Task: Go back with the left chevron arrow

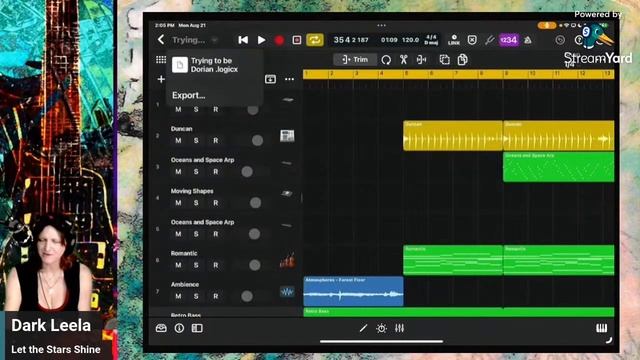Action: (161, 40)
